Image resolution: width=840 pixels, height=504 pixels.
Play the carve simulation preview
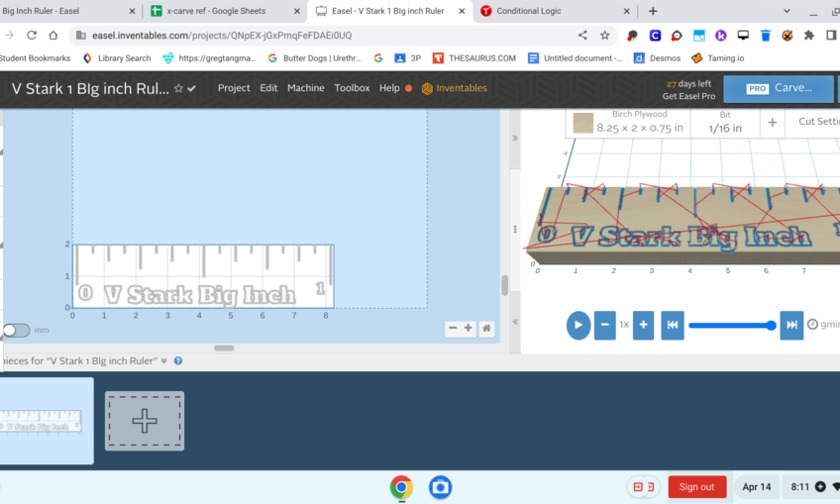click(578, 325)
